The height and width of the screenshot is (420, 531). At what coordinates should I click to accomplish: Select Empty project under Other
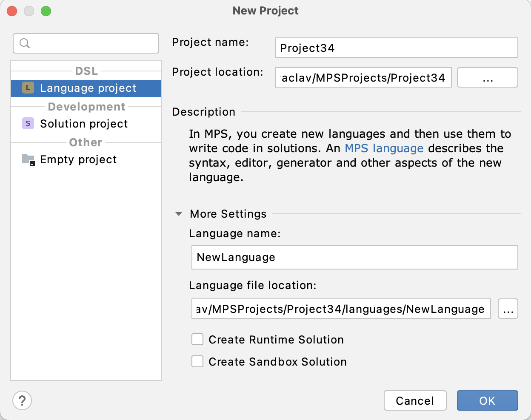[78, 159]
